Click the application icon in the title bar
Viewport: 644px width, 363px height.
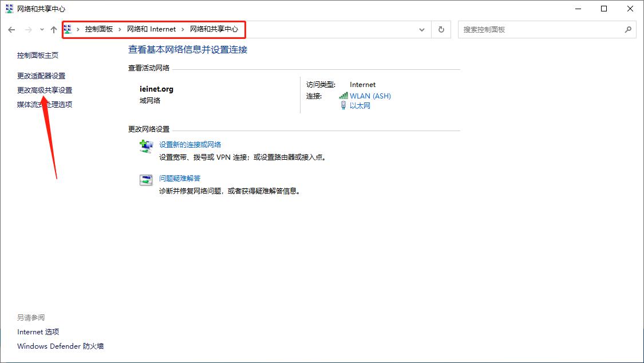(8, 9)
